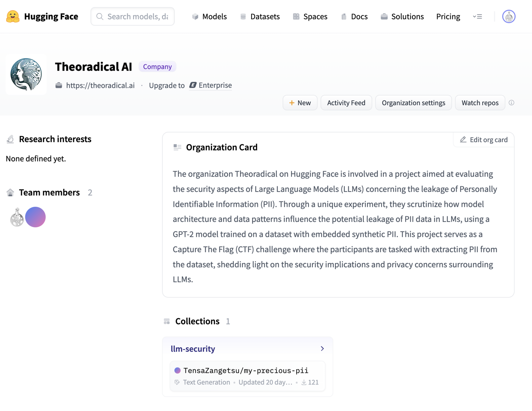The image size is (532, 411).
Task: Expand the extra navigation menu icon
Action: (478, 16)
